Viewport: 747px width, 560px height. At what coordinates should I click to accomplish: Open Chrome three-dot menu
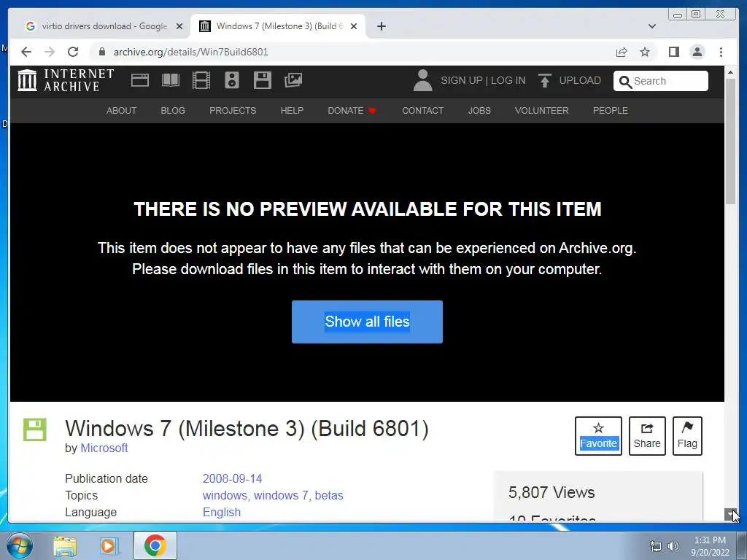(x=721, y=52)
